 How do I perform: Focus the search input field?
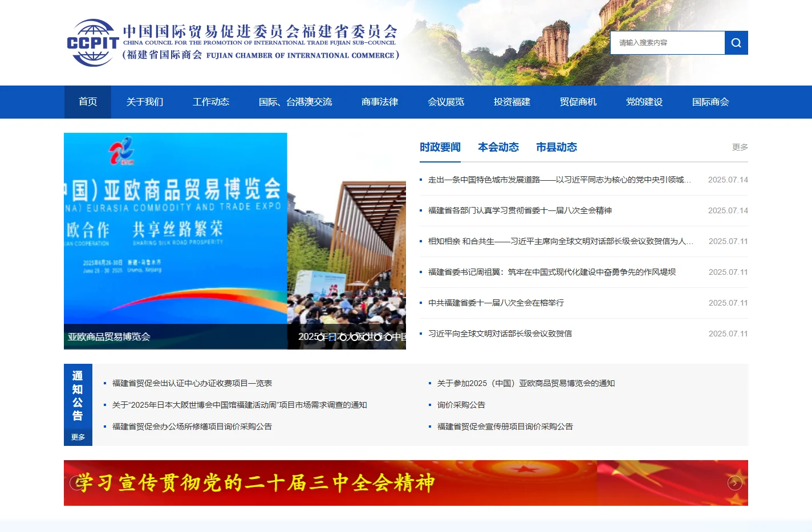point(667,43)
